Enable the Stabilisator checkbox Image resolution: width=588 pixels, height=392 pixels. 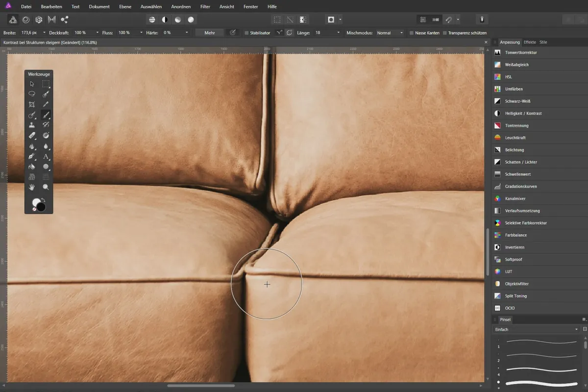point(246,33)
